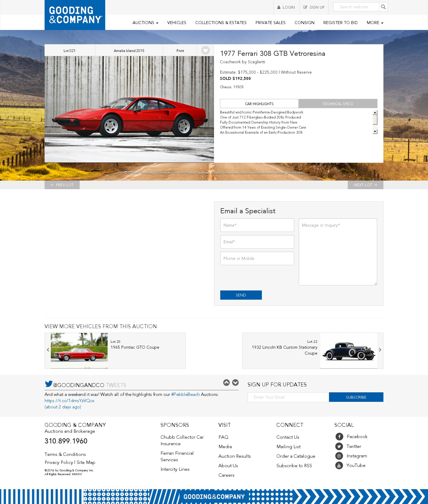Click the search magnifier icon
Viewport: 428px width, 504px height.
pos(383,7)
